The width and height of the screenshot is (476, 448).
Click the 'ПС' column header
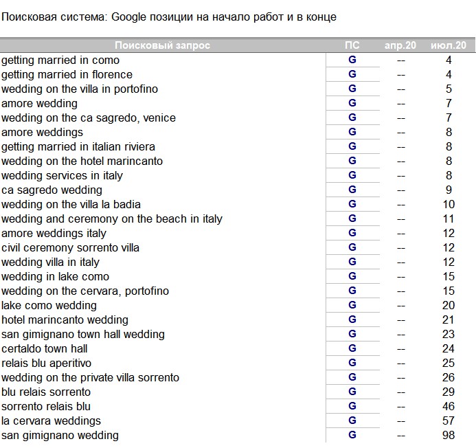[x=352, y=45]
